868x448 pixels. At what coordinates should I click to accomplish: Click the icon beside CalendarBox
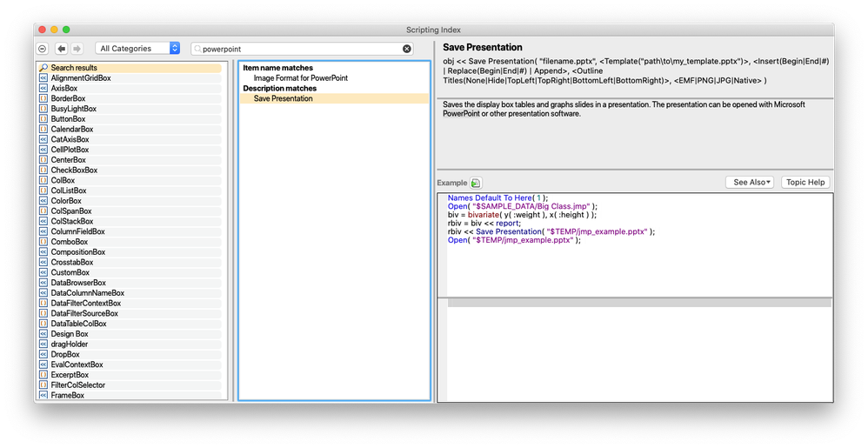pos(43,129)
